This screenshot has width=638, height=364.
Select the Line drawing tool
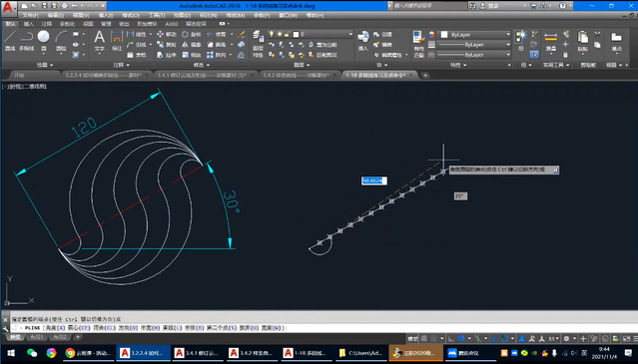point(10,40)
